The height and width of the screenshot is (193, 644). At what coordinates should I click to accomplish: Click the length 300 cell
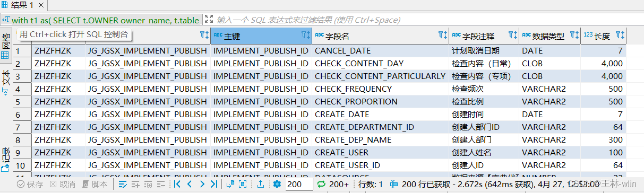604,140
